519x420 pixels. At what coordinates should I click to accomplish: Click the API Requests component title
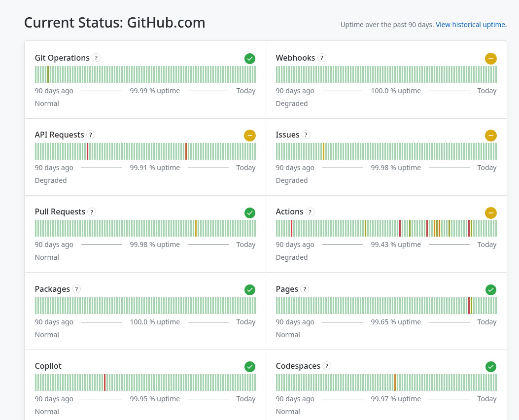pyautogui.click(x=59, y=135)
